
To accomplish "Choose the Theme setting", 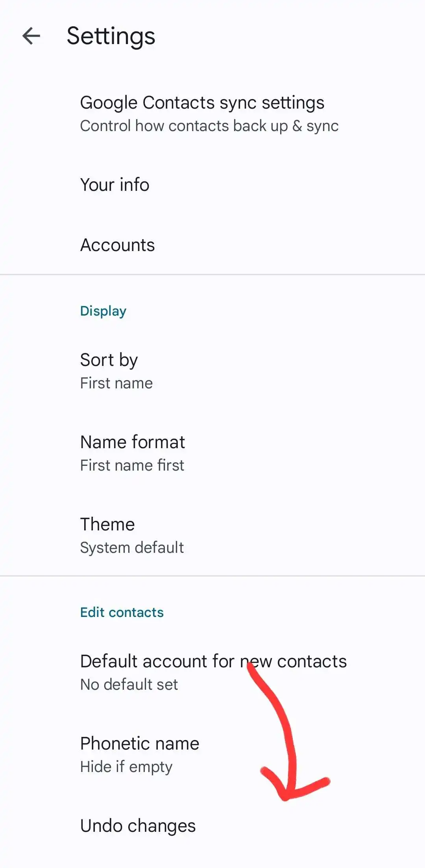I will click(213, 536).
